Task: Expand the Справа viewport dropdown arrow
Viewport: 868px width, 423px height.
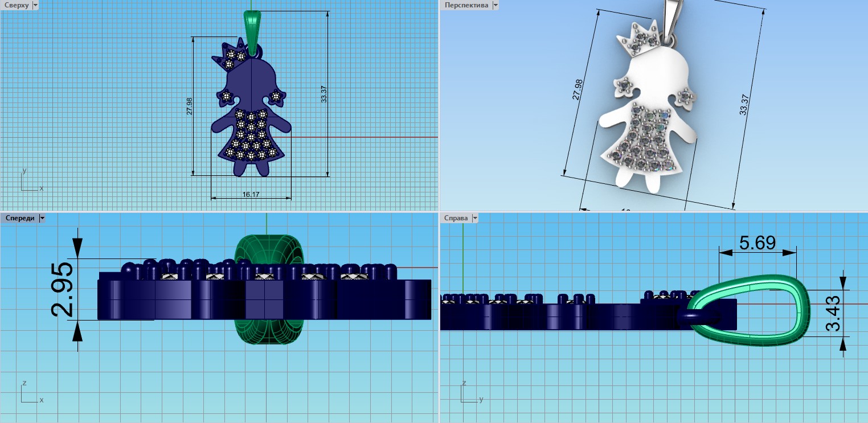Action: [x=474, y=218]
